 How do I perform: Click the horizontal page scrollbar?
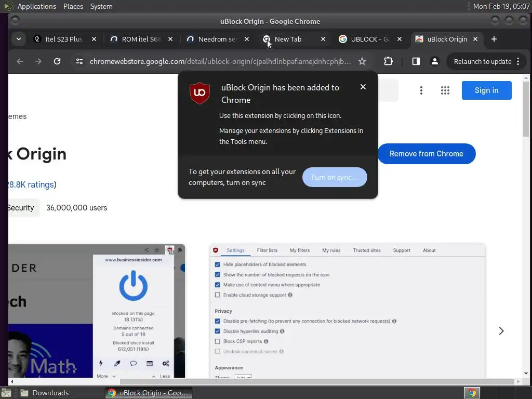coord(317,381)
